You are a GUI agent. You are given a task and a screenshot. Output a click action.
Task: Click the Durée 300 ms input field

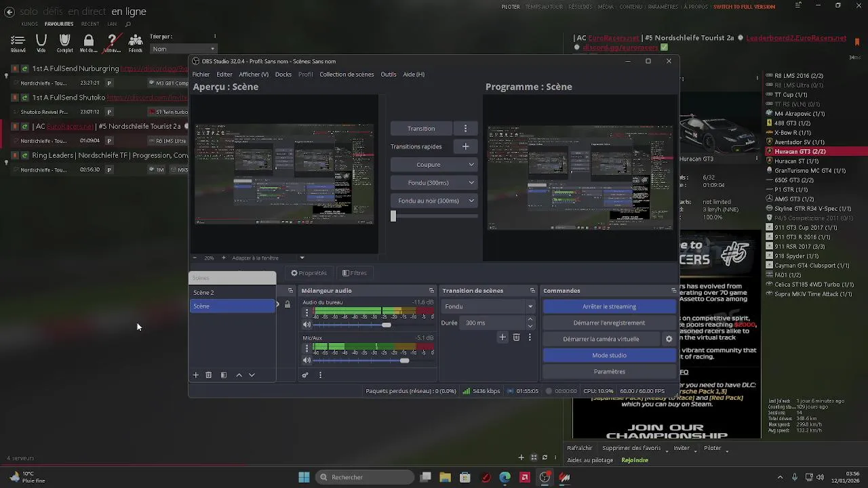493,323
